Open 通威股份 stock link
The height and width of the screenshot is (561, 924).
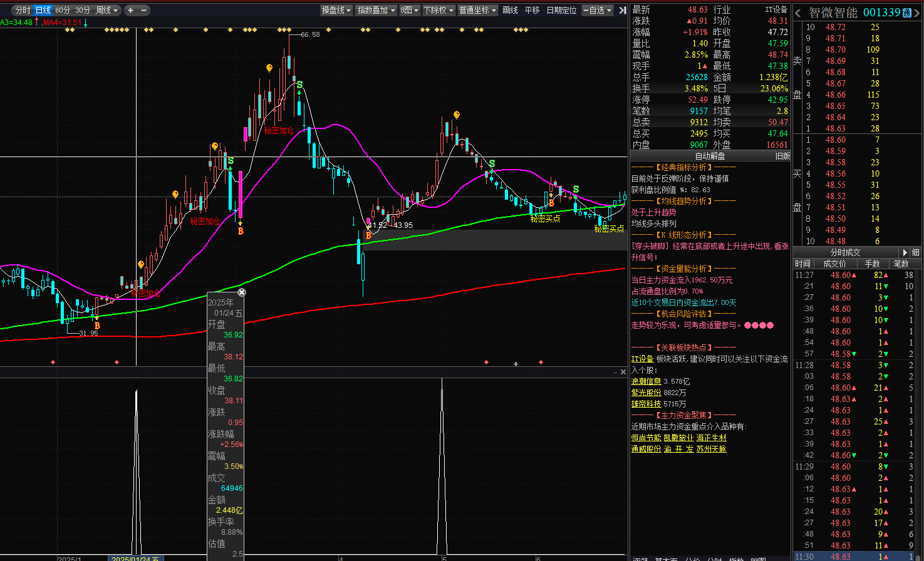[646, 449]
